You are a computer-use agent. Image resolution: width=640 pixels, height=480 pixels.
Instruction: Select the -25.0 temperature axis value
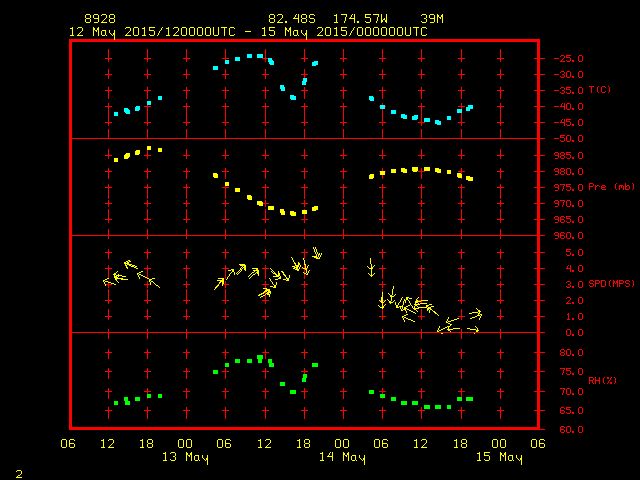[x=569, y=59]
